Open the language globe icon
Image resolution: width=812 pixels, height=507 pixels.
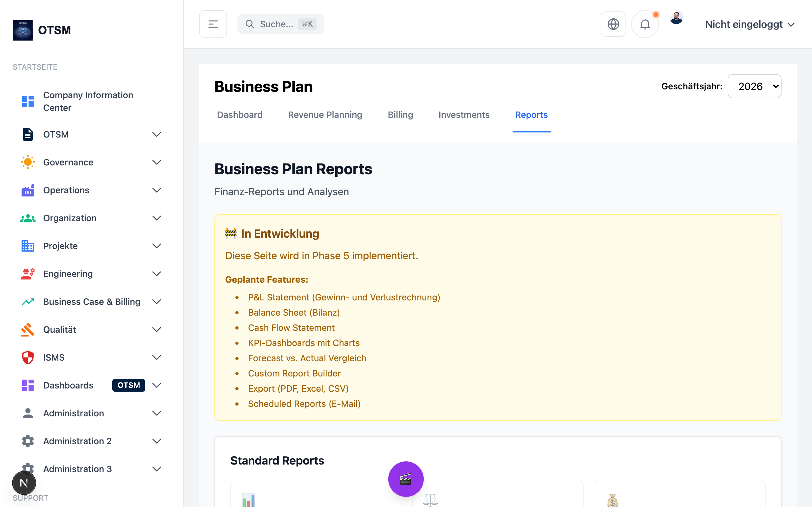[613, 24]
